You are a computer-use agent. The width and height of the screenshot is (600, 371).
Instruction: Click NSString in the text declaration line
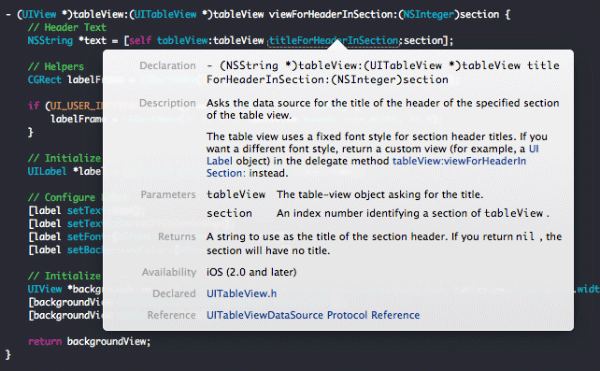tap(50, 41)
